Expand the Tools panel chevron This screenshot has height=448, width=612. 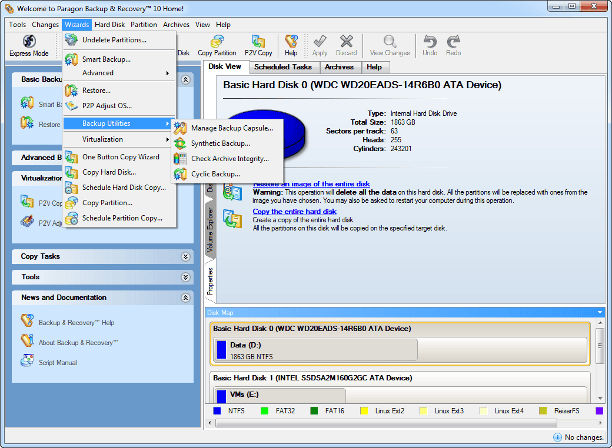[186, 277]
